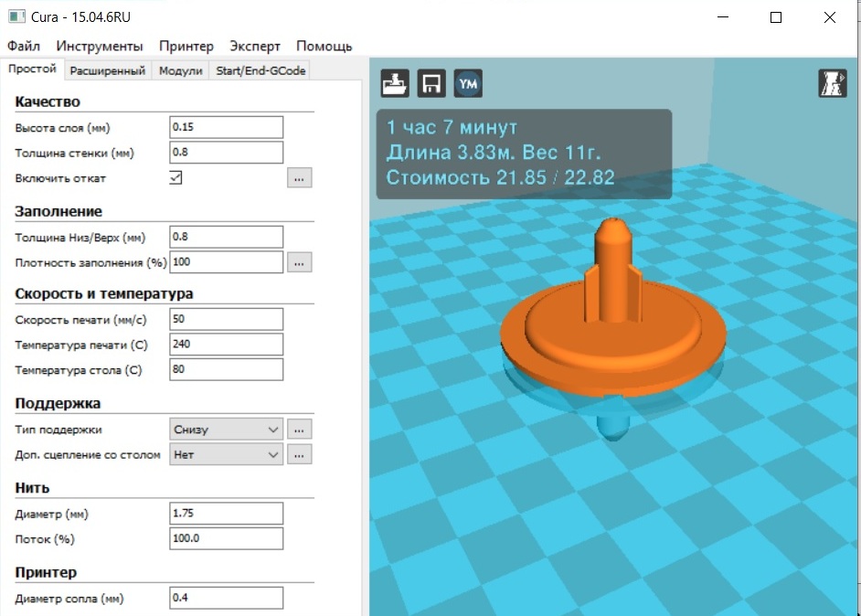Screen dimensions: 861x616
Task: Click the Температура печати input field
Action: tap(227, 345)
